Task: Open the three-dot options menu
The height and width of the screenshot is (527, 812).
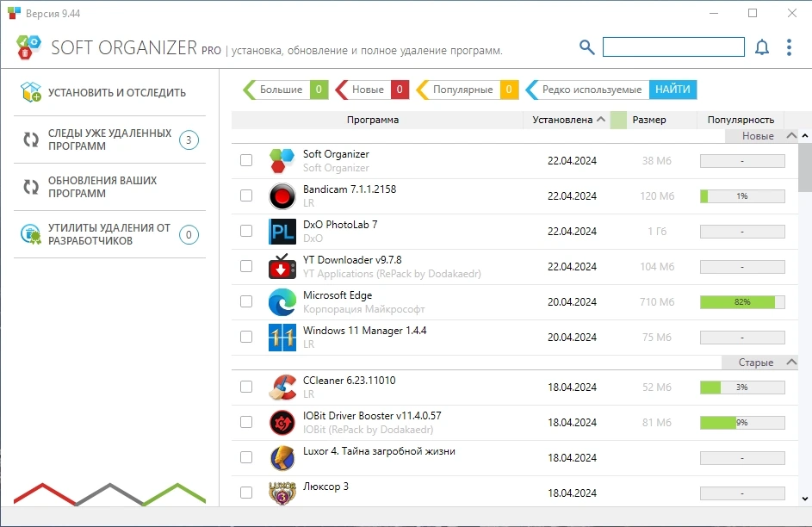Action: (x=789, y=47)
